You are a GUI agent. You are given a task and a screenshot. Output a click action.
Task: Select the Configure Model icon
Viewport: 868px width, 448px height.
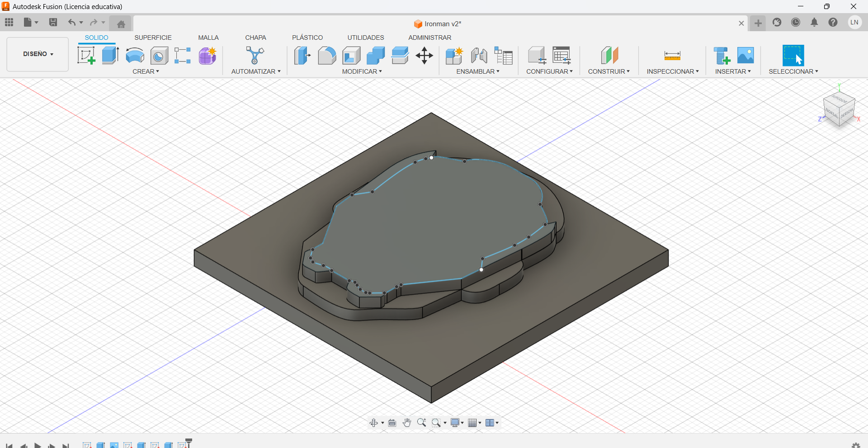tap(537, 56)
